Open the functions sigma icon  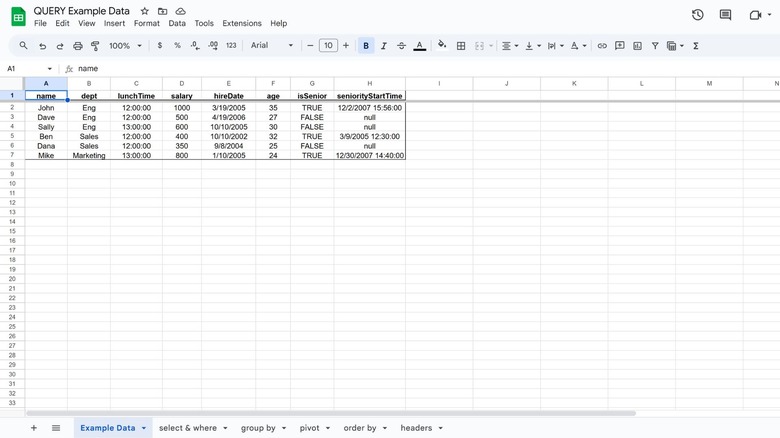click(x=696, y=46)
